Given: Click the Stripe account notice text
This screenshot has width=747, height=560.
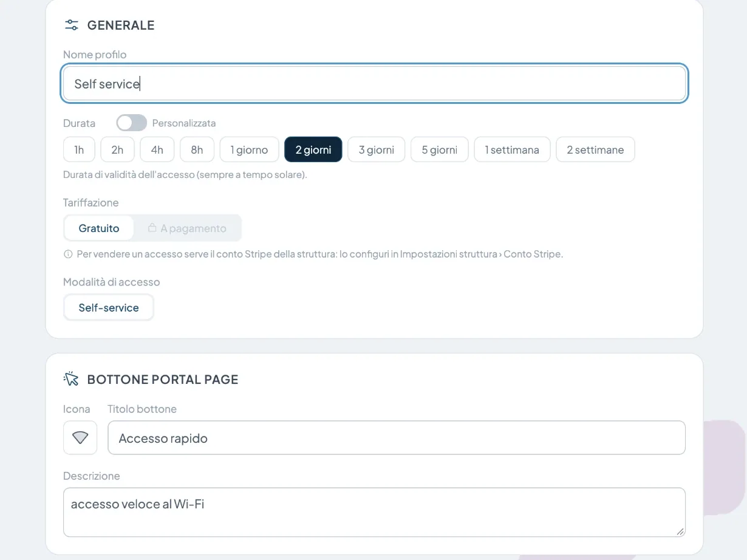Looking at the screenshot, I should pos(320,254).
